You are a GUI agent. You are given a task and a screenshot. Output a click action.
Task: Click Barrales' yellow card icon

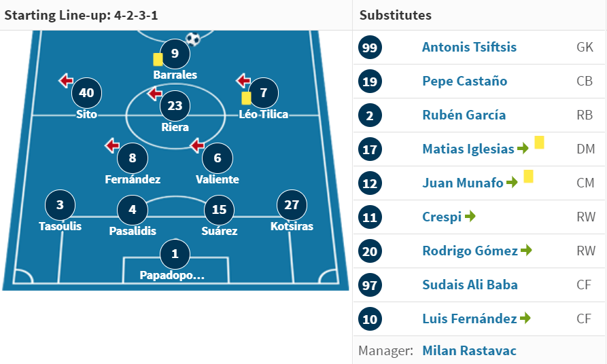(158, 60)
